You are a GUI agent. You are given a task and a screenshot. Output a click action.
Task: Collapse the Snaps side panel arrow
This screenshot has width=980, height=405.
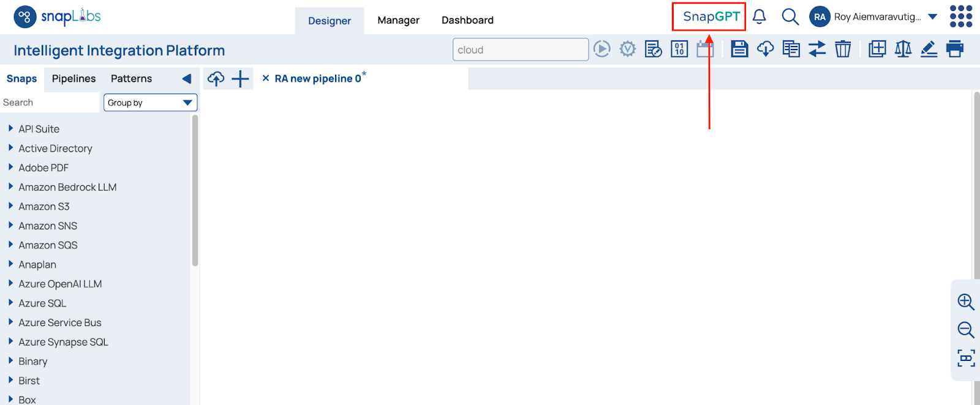click(x=187, y=79)
